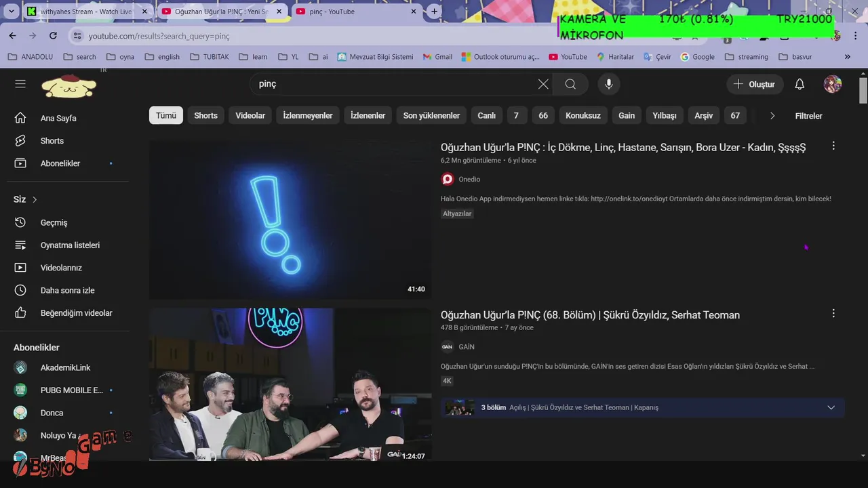Click the browser address bar URL
Image resolution: width=868 pixels, height=488 pixels.
click(159, 36)
